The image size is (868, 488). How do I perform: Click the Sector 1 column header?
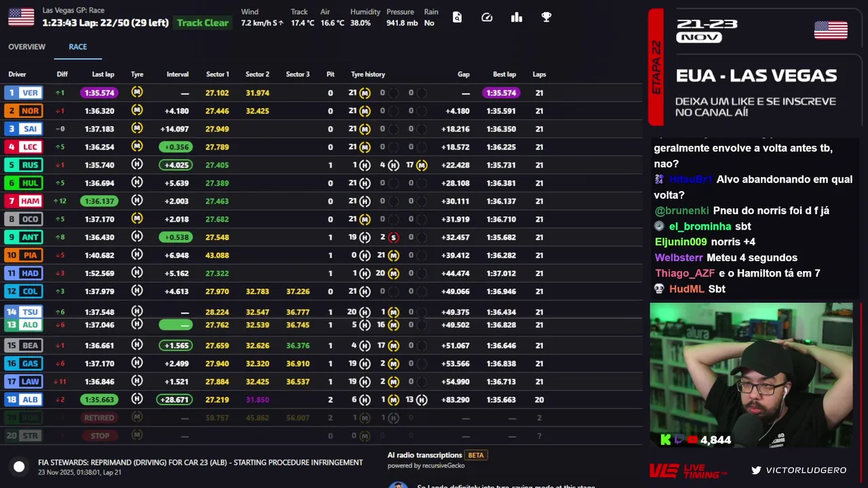(x=218, y=75)
